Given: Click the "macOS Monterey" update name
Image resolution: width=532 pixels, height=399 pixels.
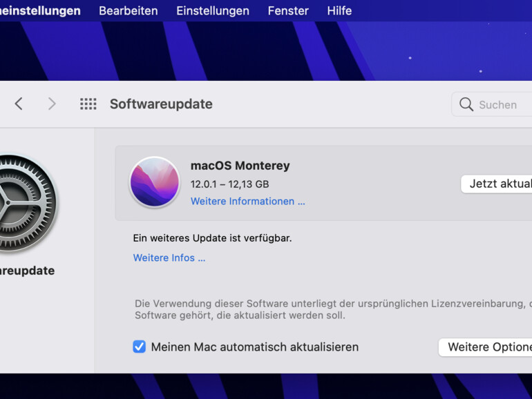Looking at the screenshot, I should (x=240, y=166).
